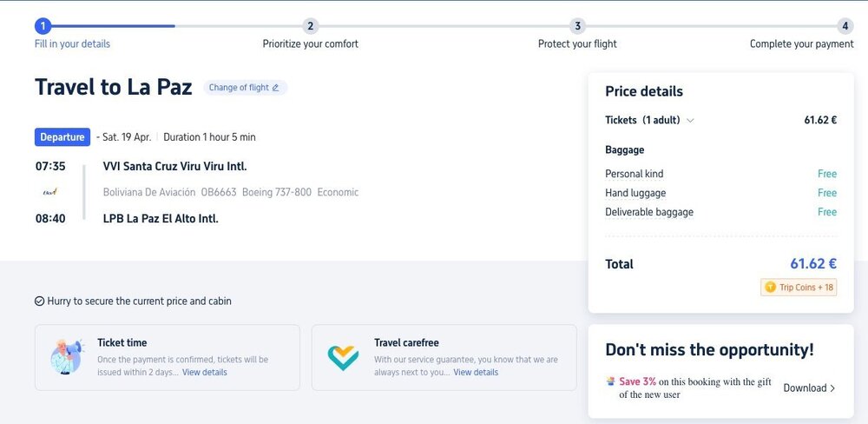Click the Fill in your details step label
The width and height of the screenshot is (868, 424).
pyautogui.click(x=72, y=44)
